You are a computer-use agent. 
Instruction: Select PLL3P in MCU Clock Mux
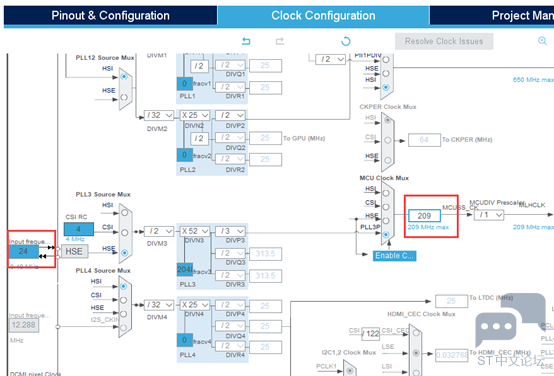386,235
